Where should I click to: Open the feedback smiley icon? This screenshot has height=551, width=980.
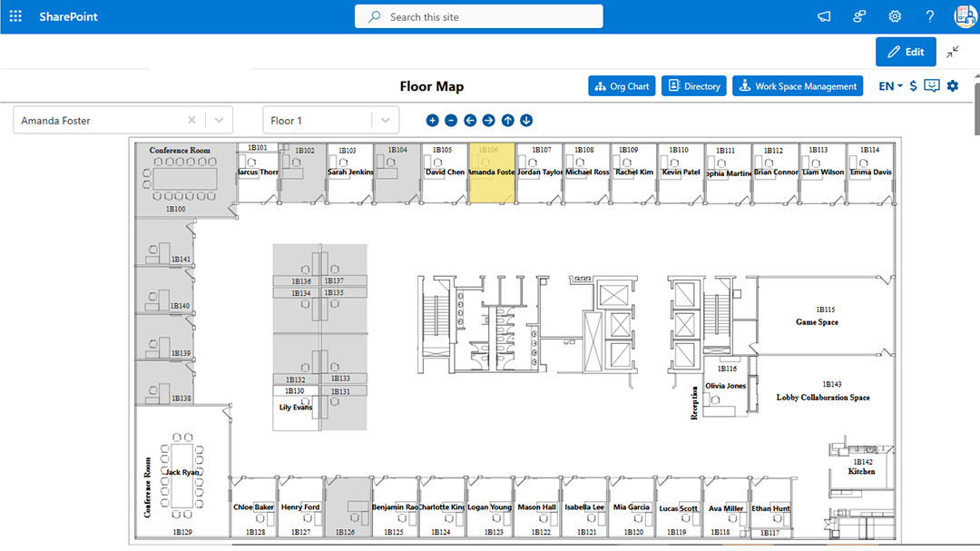click(x=931, y=85)
